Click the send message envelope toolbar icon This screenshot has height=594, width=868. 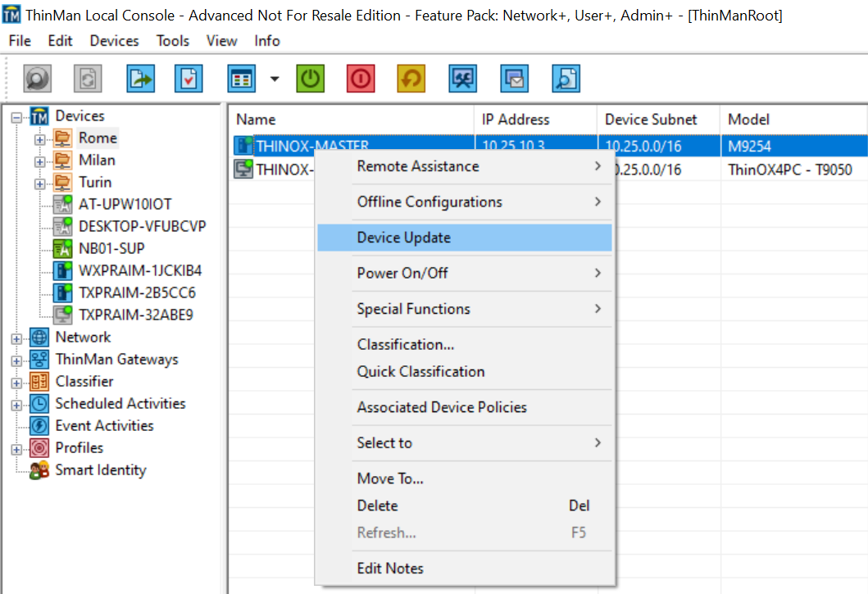515,79
